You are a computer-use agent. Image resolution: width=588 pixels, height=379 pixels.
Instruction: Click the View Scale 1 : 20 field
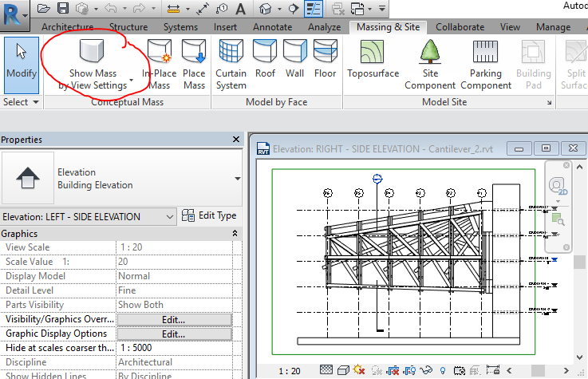pyautogui.click(x=175, y=247)
